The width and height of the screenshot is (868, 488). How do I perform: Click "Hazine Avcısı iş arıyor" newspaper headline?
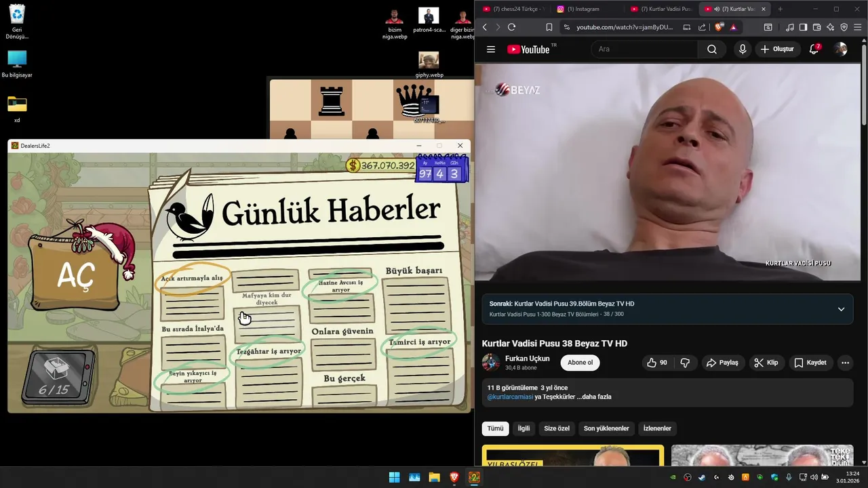pos(340,286)
